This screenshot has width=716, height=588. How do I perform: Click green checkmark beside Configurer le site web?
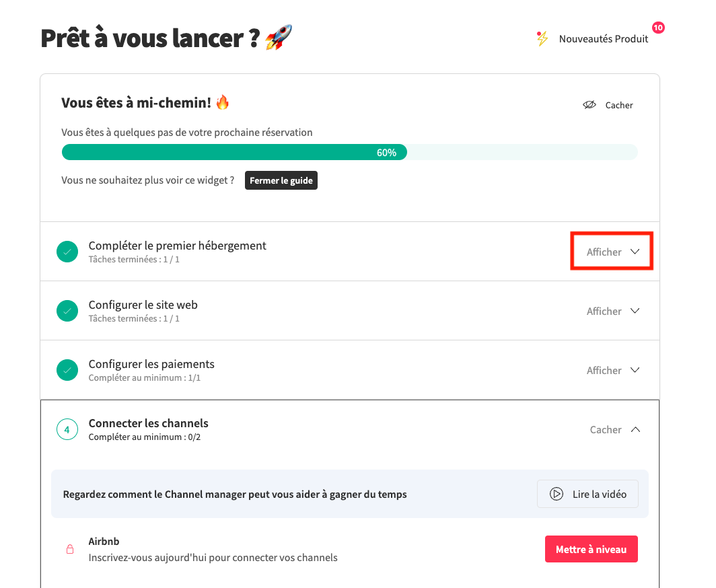(67, 311)
